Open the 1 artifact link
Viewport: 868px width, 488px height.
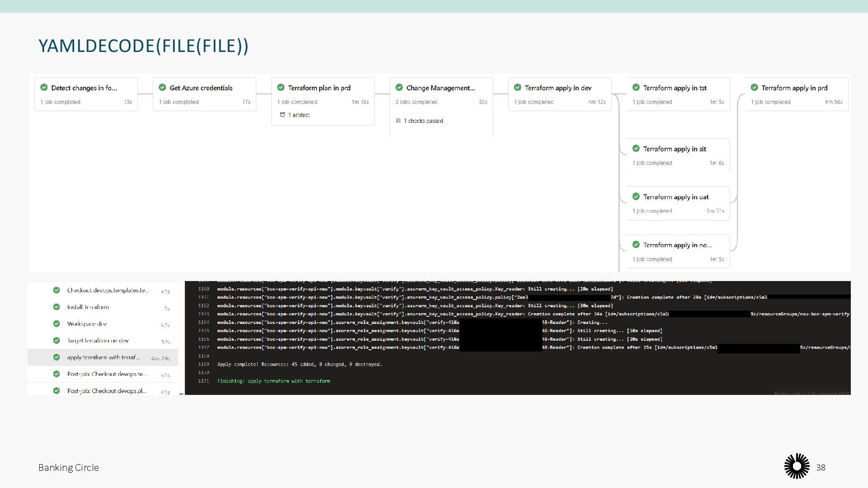(x=299, y=115)
